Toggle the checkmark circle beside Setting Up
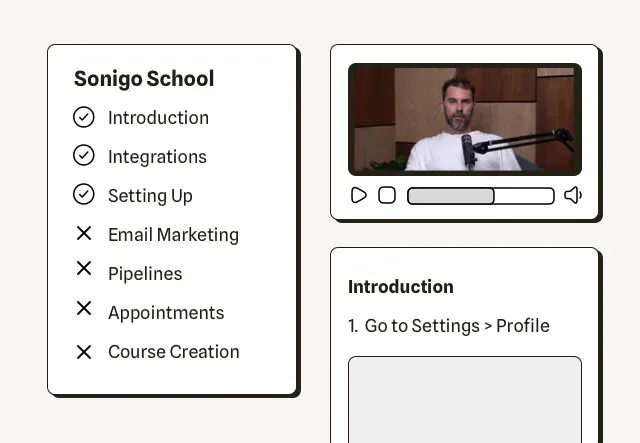640x443 pixels. coord(84,194)
